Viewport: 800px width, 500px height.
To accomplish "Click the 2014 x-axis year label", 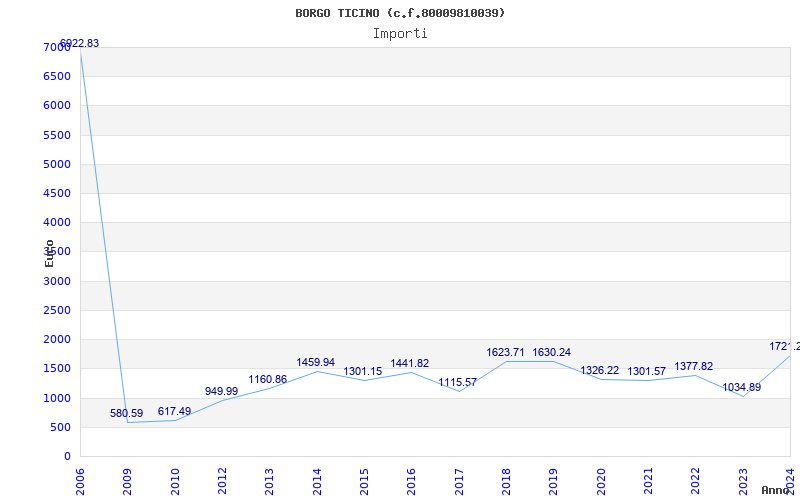I will pos(317,482).
